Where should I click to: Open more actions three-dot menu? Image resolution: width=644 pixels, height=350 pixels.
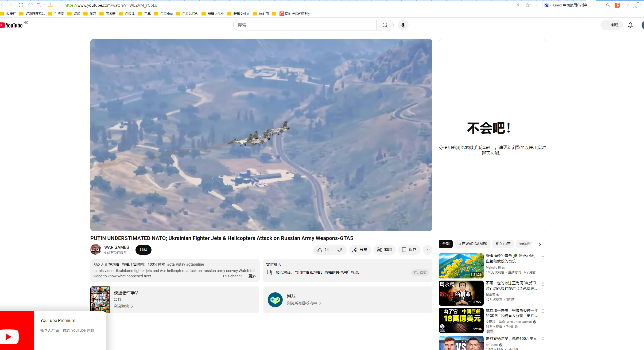tap(427, 250)
